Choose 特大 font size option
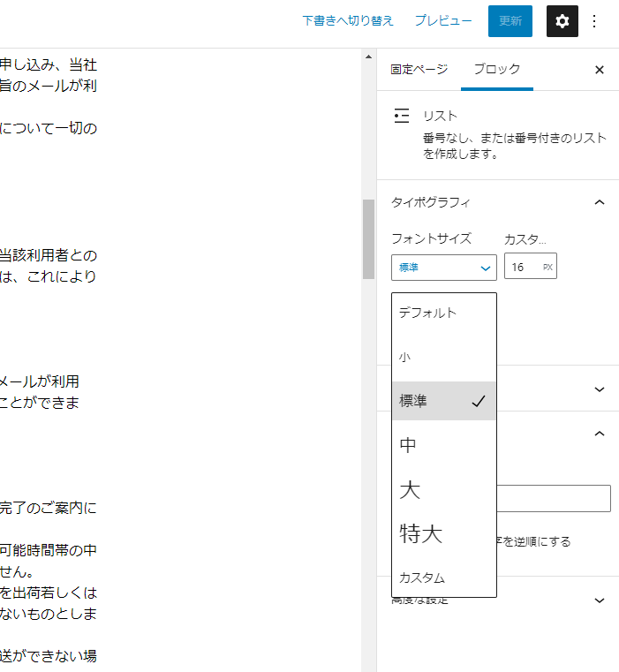Screen dimensions: 619x672 [443, 534]
